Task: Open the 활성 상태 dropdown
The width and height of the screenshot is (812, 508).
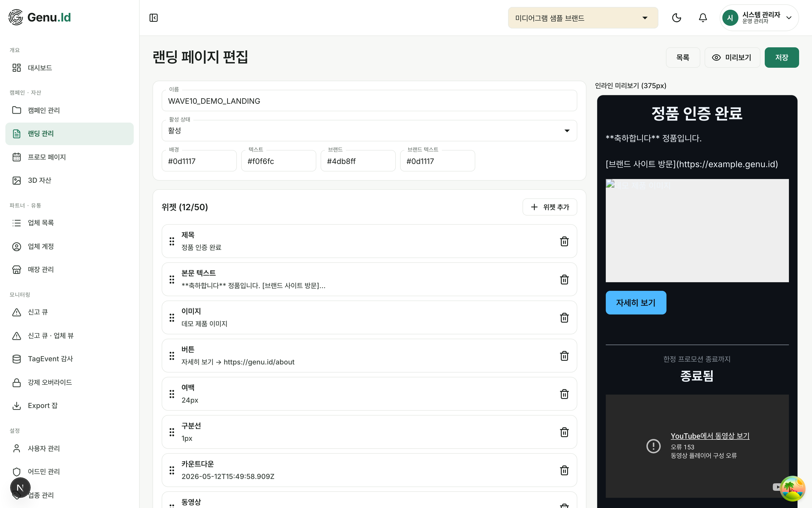Action: 369,131
